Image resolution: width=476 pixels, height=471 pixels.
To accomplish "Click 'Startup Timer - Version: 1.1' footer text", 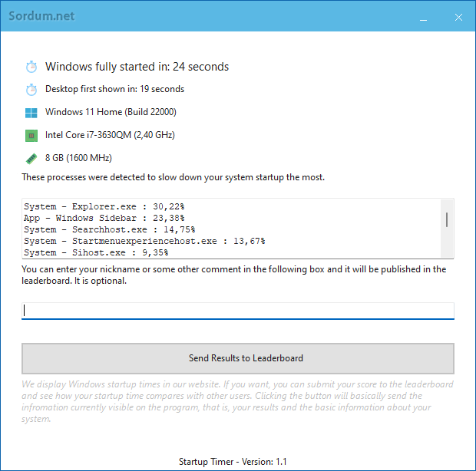I will pyautogui.click(x=233, y=462).
